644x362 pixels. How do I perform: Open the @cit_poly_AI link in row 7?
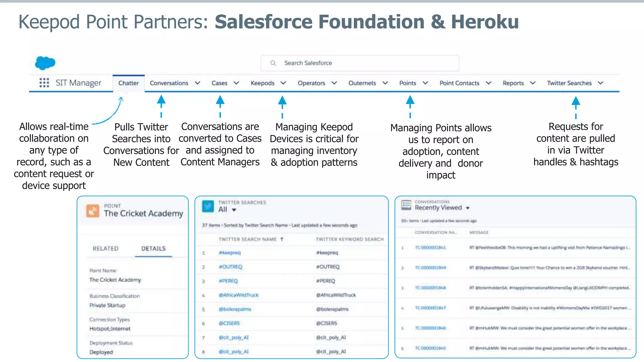click(234, 337)
